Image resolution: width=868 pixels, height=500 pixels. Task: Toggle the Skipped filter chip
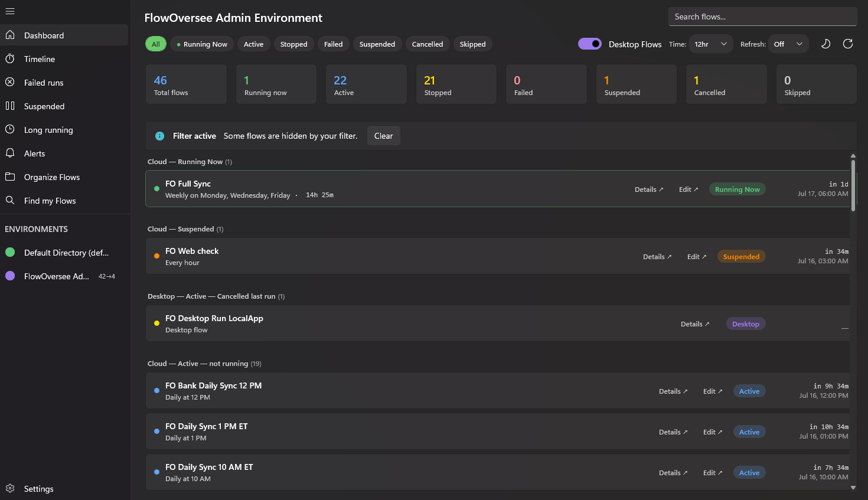pyautogui.click(x=473, y=44)
